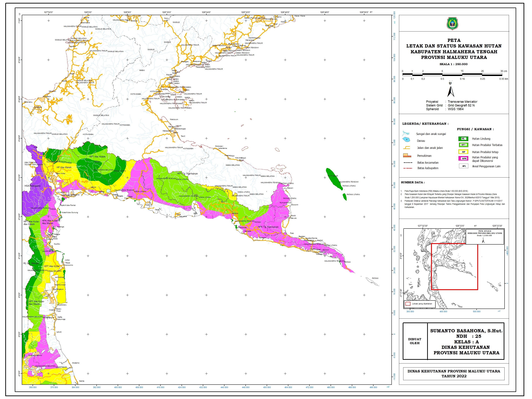The image size is (532, 399).
Task: Click the red Batas kabupaten line symbol
Action: 408,168
